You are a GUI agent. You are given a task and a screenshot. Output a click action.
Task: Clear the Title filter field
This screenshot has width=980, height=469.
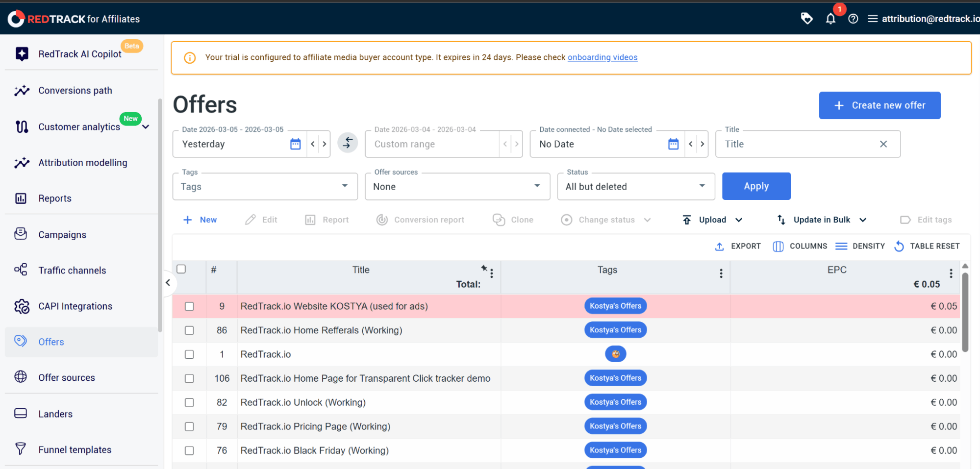click(883, 144)
